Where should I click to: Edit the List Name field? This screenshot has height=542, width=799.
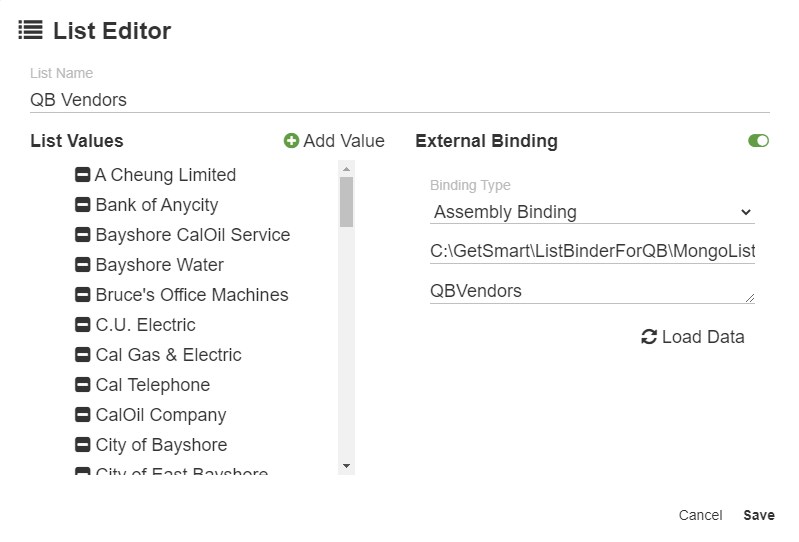click(400, 99)
